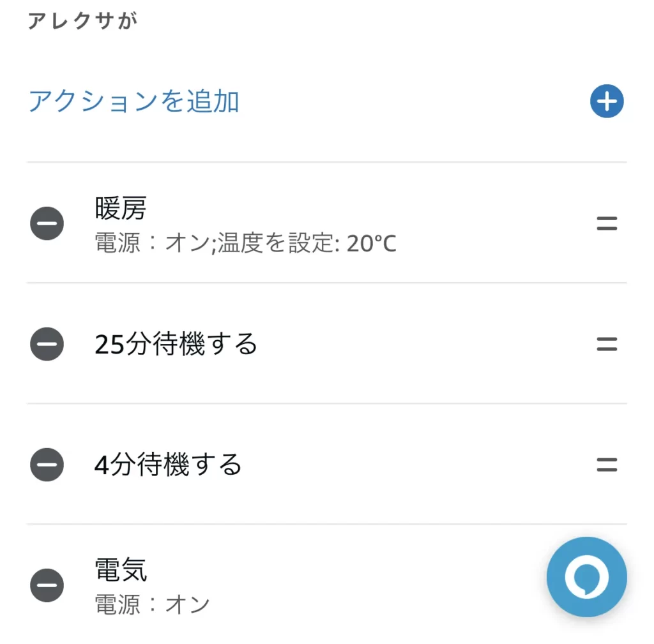The width and height of the screenshot is (654, 644).
Task: Remove the 4分待機する step using minus icon
Action: [47, 465]
